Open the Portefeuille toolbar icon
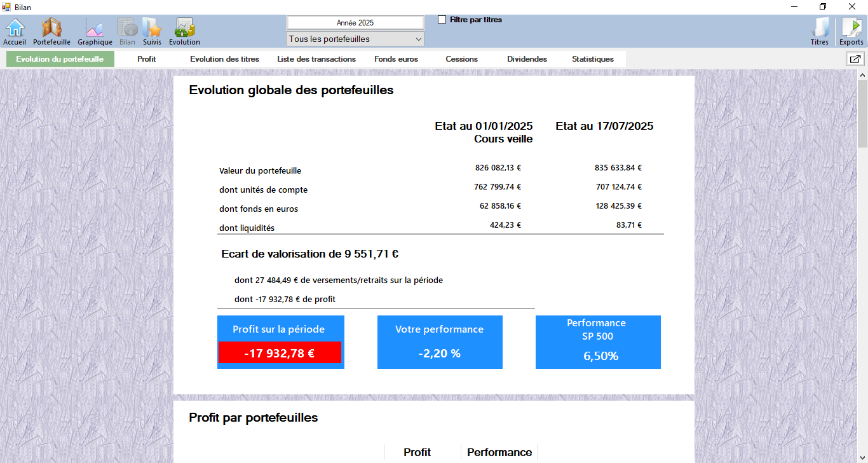Image resolution: width=868 pixels, height=463 pixels. pyautogui.click(x=51, y=31)
